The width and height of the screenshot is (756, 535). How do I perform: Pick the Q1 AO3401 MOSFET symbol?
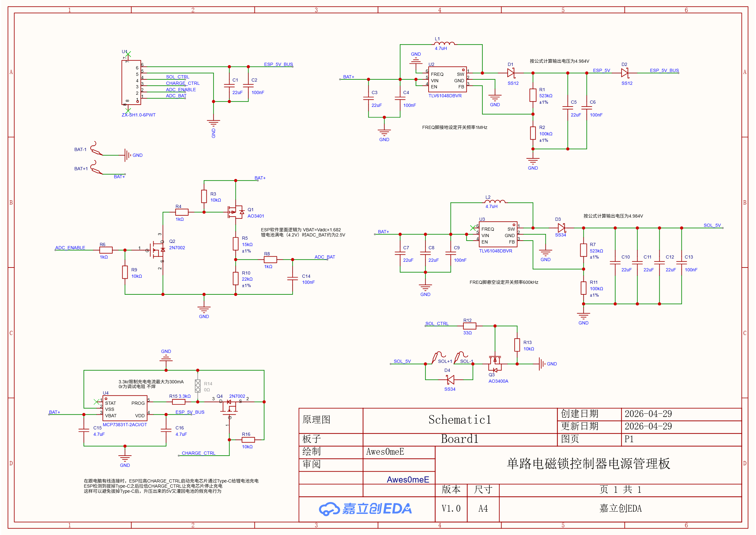(236, 212)
